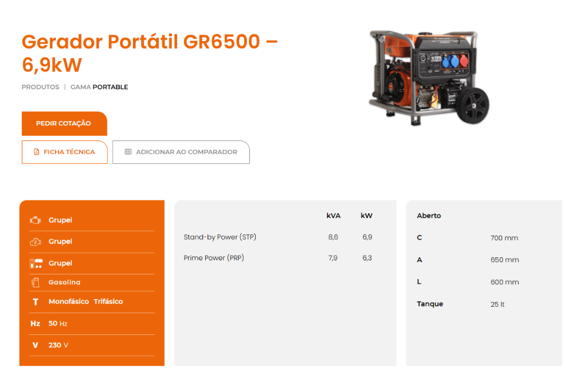Click the PDF icon in Ficha Técnica
Viewport: 588px width, 379px height.
(36, 152)
